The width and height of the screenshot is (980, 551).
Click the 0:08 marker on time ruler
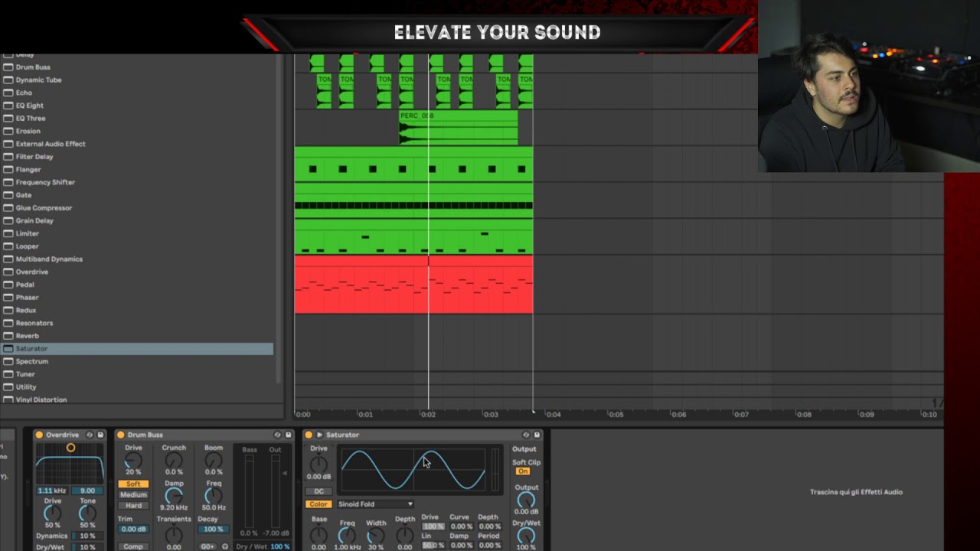[804, 415]
